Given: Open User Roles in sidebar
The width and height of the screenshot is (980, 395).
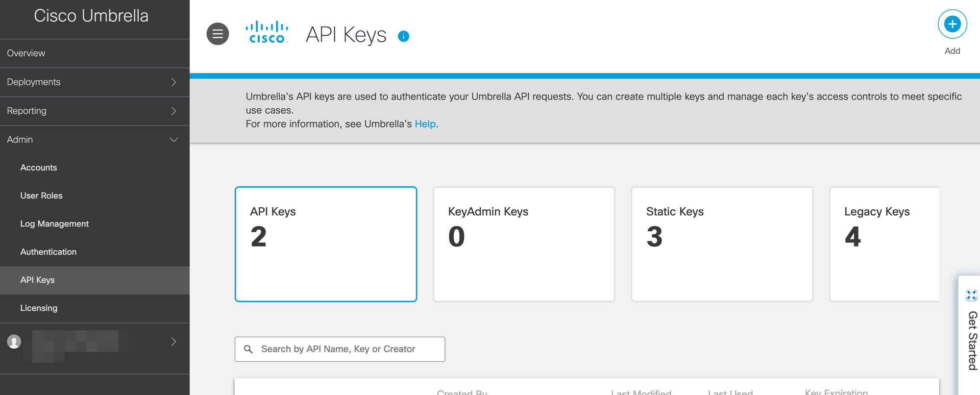Looking at the screenshot, I should coord(42,196).
